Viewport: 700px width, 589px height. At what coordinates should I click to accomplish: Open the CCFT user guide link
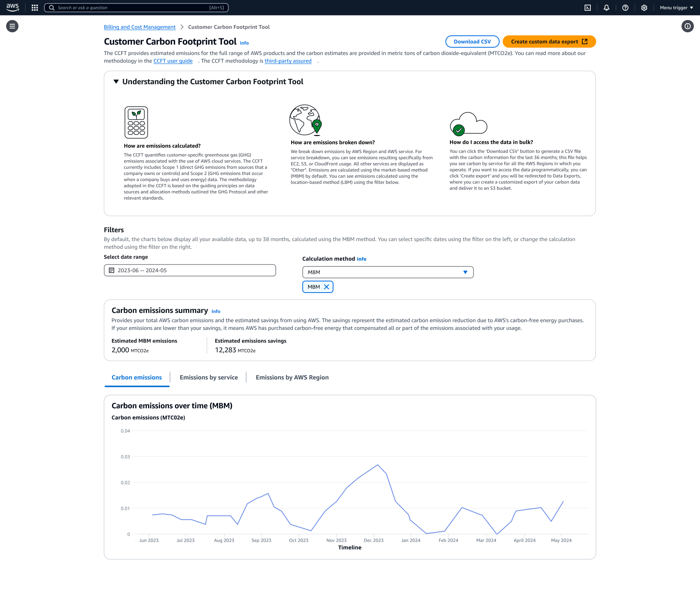coord(173,61)
